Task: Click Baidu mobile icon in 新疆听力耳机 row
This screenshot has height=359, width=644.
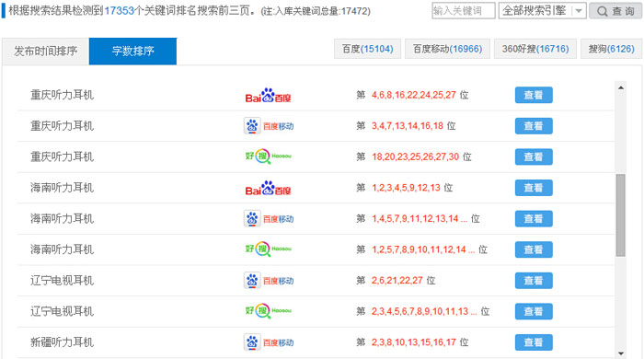Action: point(269,342)
